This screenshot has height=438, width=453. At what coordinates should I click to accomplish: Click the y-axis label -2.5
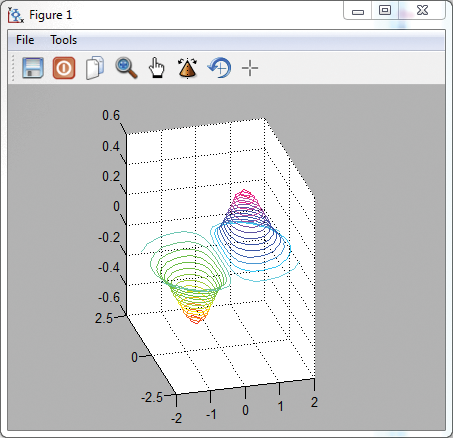tap(152, 397)
